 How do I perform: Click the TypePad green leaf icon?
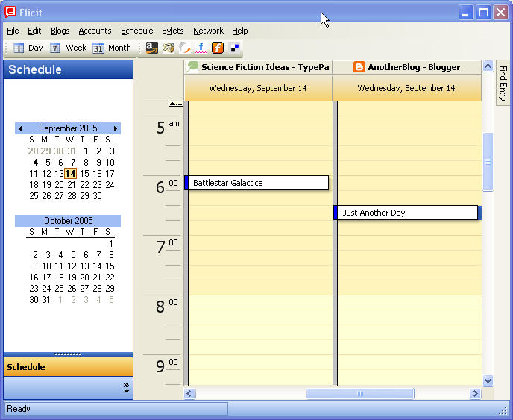[192, 67]
